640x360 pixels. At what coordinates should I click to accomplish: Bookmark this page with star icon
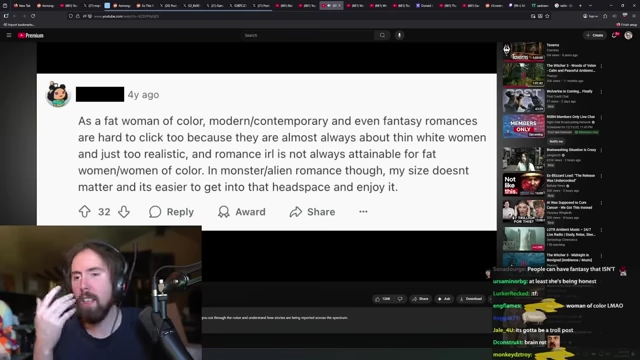547,16
